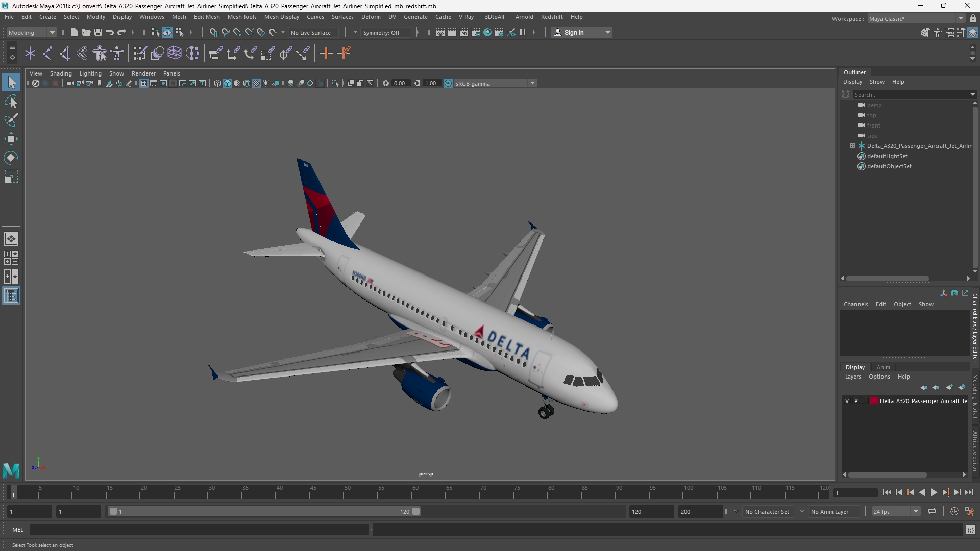Redo the last action

121,32
